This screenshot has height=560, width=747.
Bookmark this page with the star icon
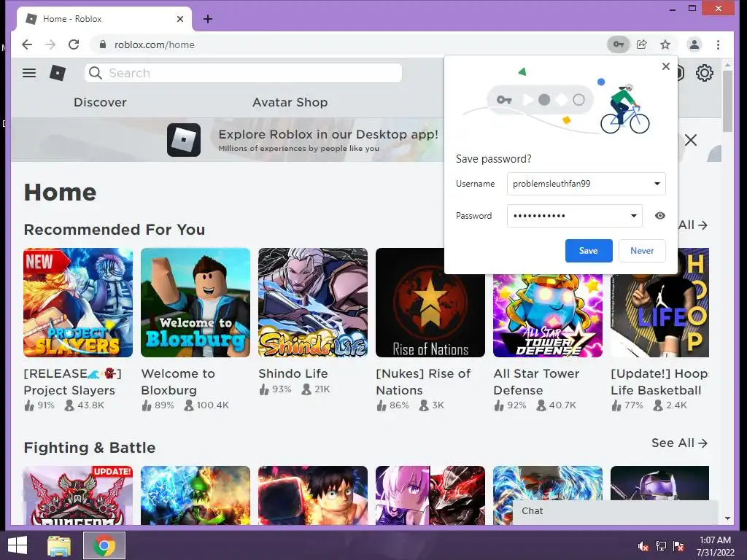[x=665, y=44]
